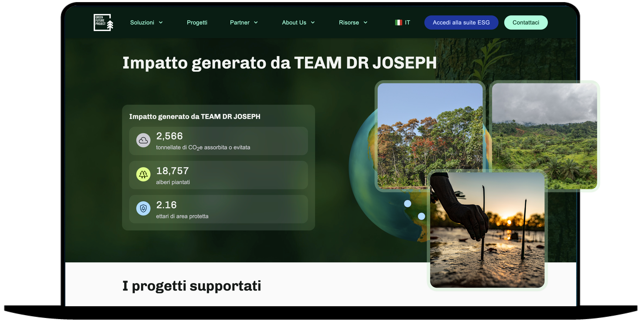Click the trees planted icon

143,174
